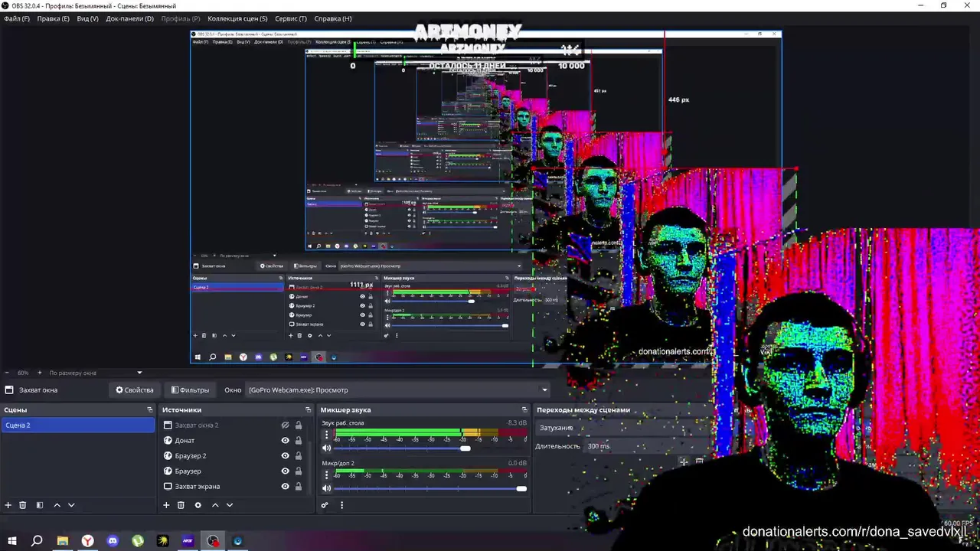980x551 pixels.
Task: Open Yandex Browser from the taskbar
Action: (88, 541)
